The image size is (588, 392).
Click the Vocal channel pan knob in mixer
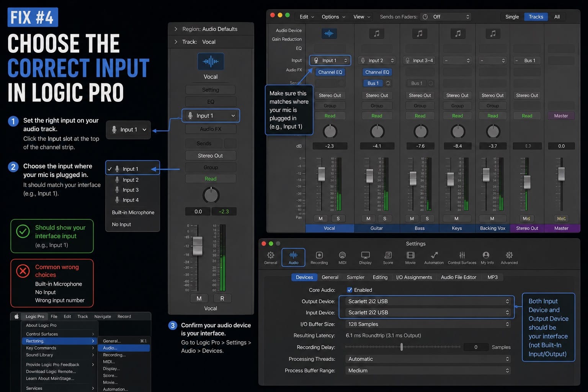point(330,131)
